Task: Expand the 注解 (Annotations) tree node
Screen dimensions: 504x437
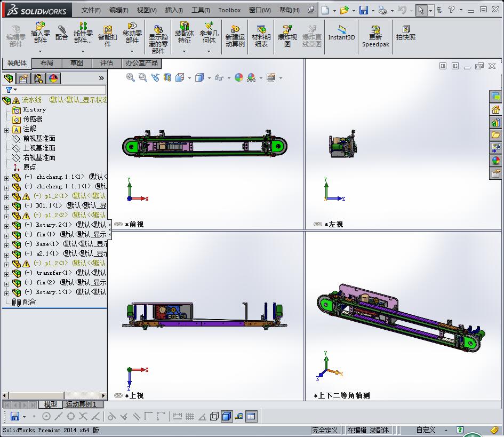Action: tap(6, 129)
